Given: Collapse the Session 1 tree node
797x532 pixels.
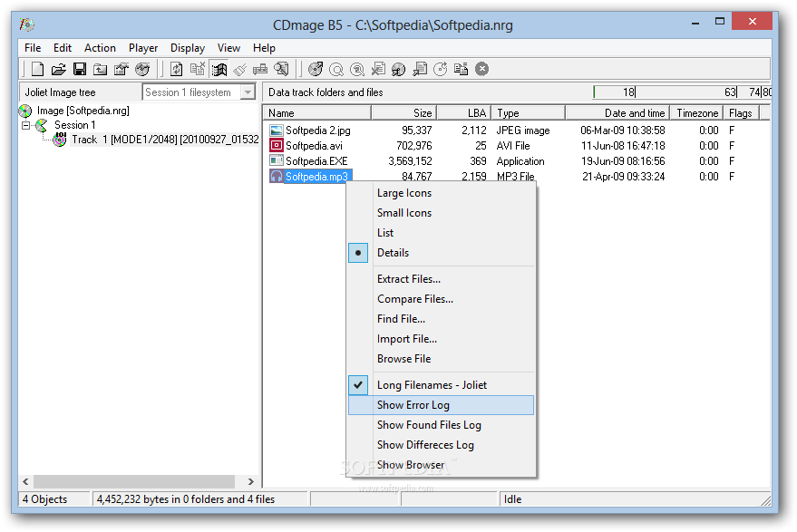Looking at the screenshot, I should [26, 125].
